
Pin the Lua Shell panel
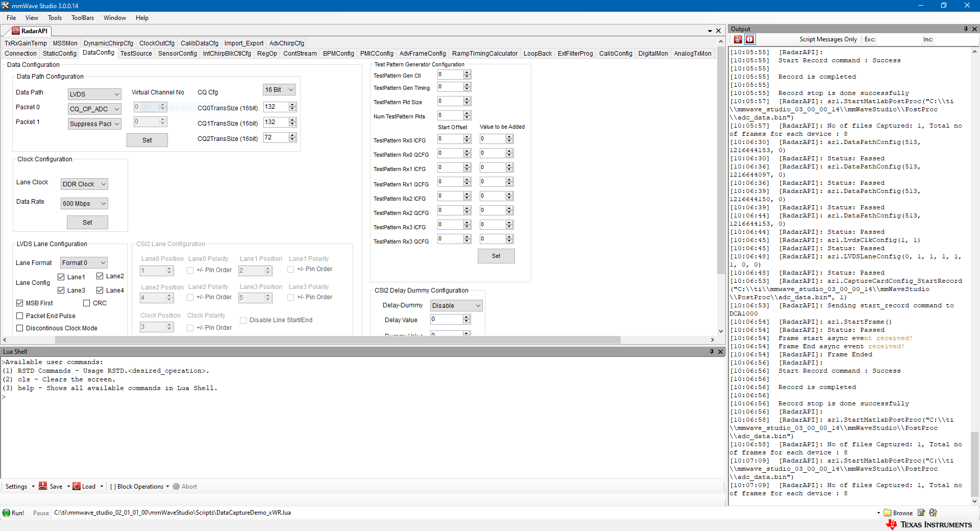pyautogui.click(x=712, y=351)
